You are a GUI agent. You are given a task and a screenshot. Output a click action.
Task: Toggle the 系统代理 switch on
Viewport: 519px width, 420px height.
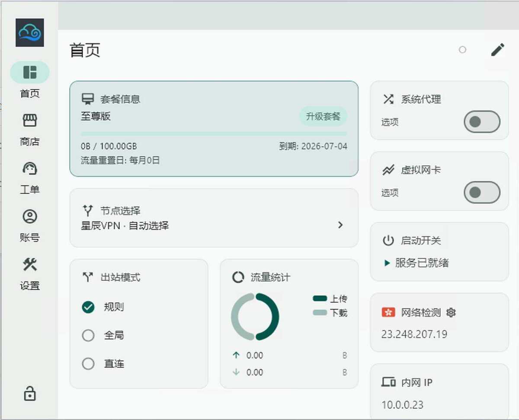click(x=482, y=122)
